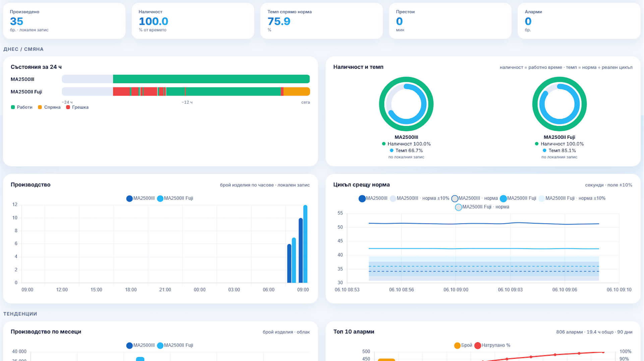
Task: Click the first red error segment of MA2500II Fuji
Action: pos(121,92)
